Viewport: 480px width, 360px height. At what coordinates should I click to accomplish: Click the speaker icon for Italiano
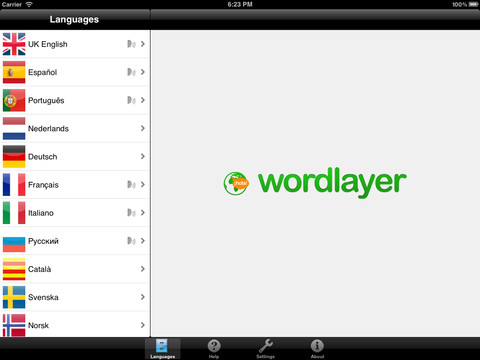(131, 213)
